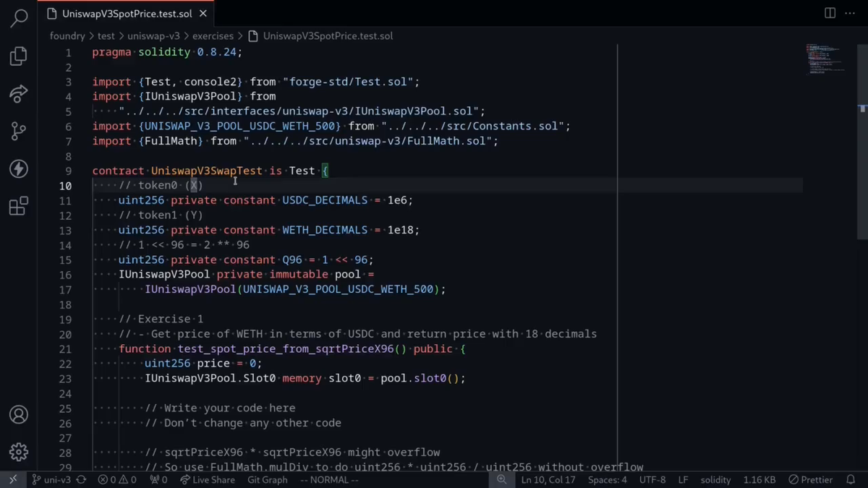Open the Manage gear icon
Viewport: 868px width, 488px height.
19,452
